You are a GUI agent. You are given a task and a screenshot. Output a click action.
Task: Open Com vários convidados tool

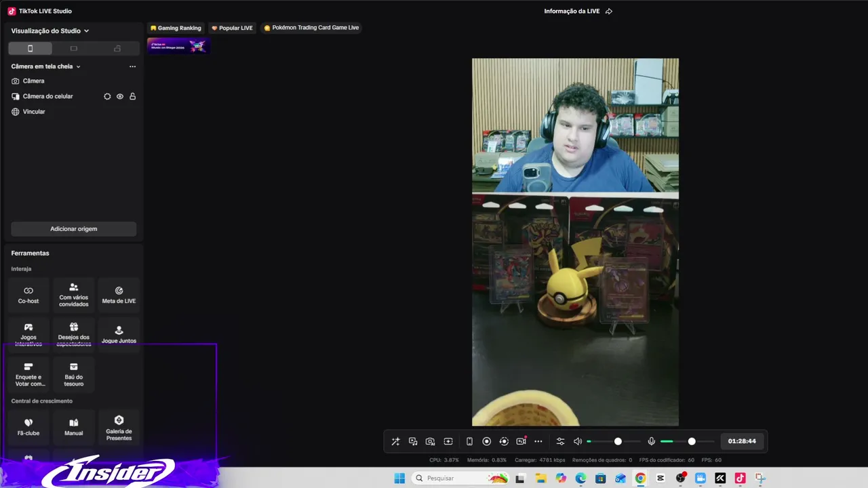(74, 295)
